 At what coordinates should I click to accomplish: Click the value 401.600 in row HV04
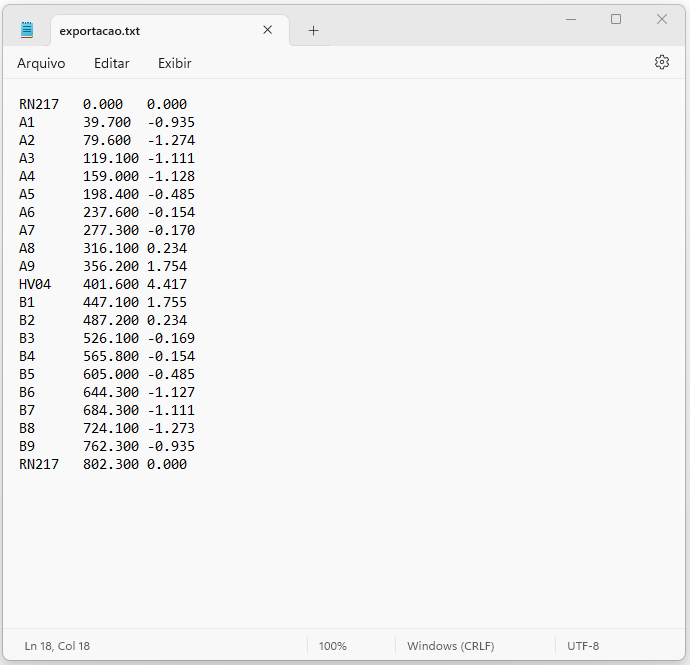click(x=111, y=284)
